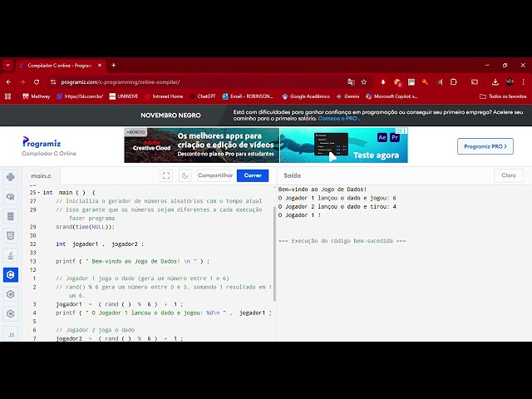Open the Mathway bookmark

coord(37,96)
